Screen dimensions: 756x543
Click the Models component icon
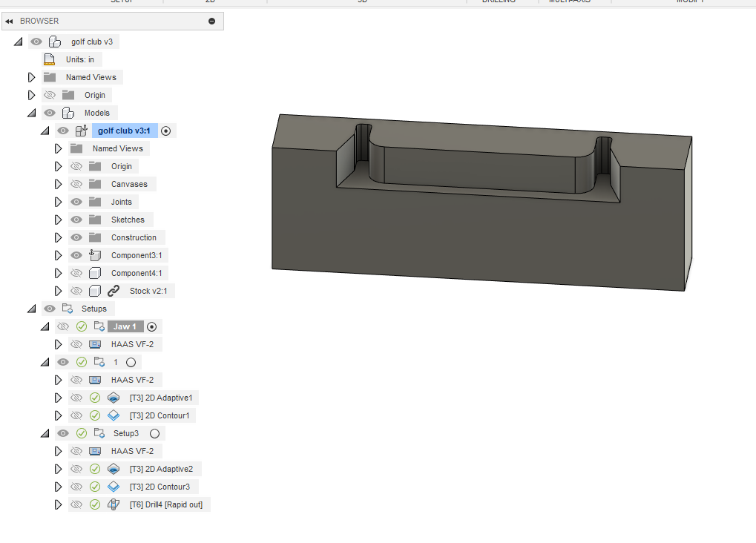coord(68,113)
